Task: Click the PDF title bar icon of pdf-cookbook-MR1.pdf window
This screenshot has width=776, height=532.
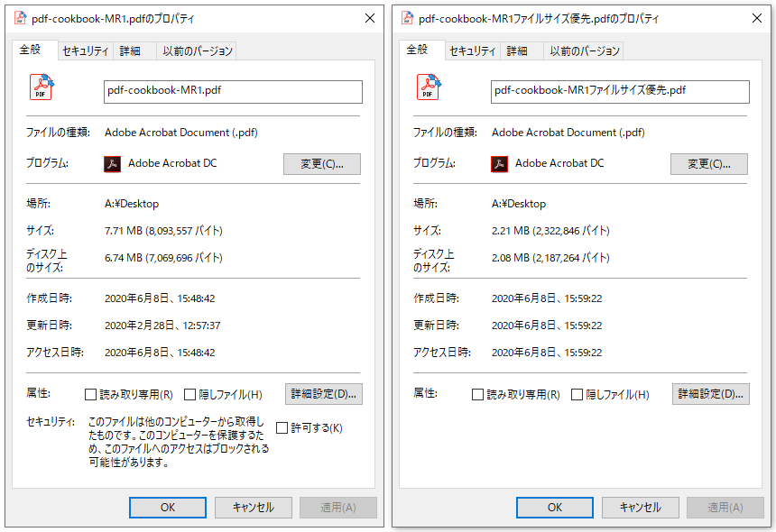Action: click(21, 18)
